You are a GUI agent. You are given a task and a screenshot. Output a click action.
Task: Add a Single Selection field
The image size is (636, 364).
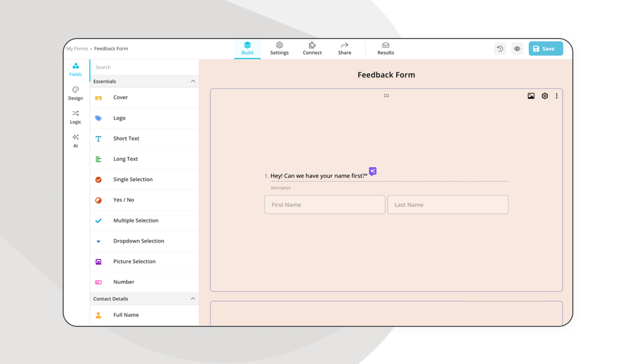(132, 179)
